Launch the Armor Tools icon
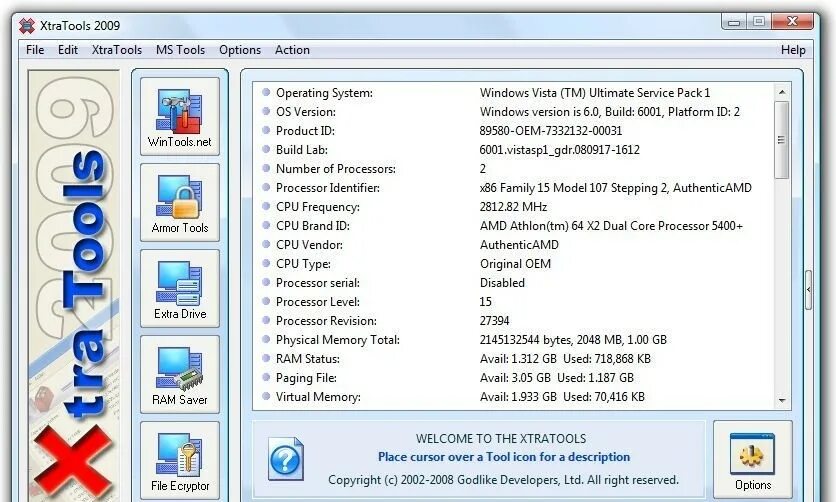Viewport: 836px width, 502px height. [180, 203]
